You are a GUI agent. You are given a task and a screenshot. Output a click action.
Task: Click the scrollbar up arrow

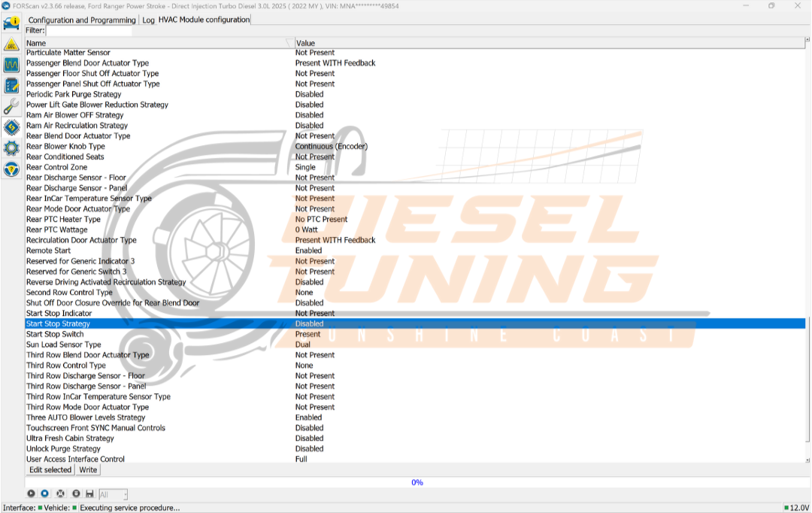tap(807, 40)
